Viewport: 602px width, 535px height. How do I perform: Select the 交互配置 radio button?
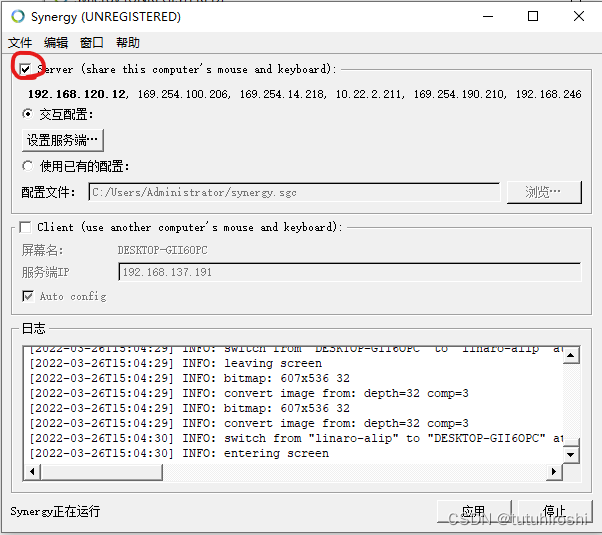(x=27, y=114)
